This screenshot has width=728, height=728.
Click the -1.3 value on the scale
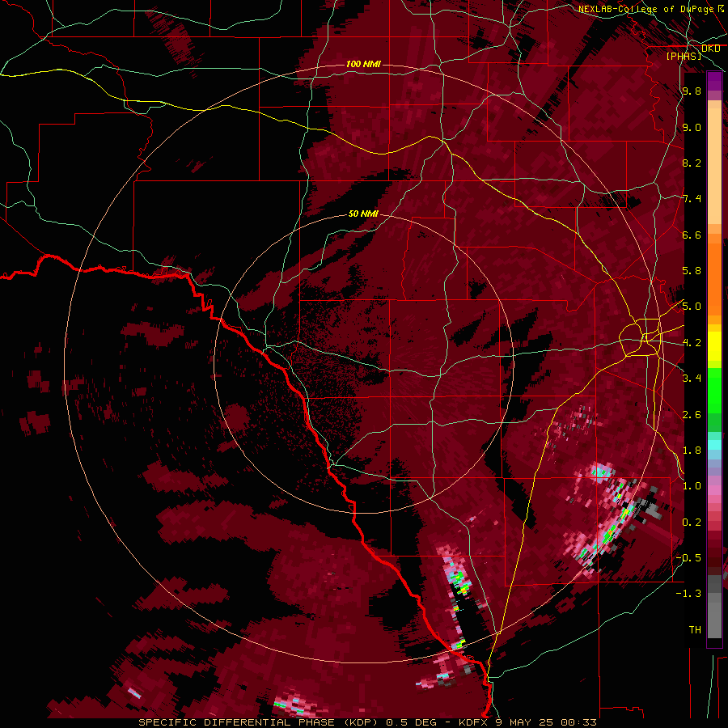point(689,594)
